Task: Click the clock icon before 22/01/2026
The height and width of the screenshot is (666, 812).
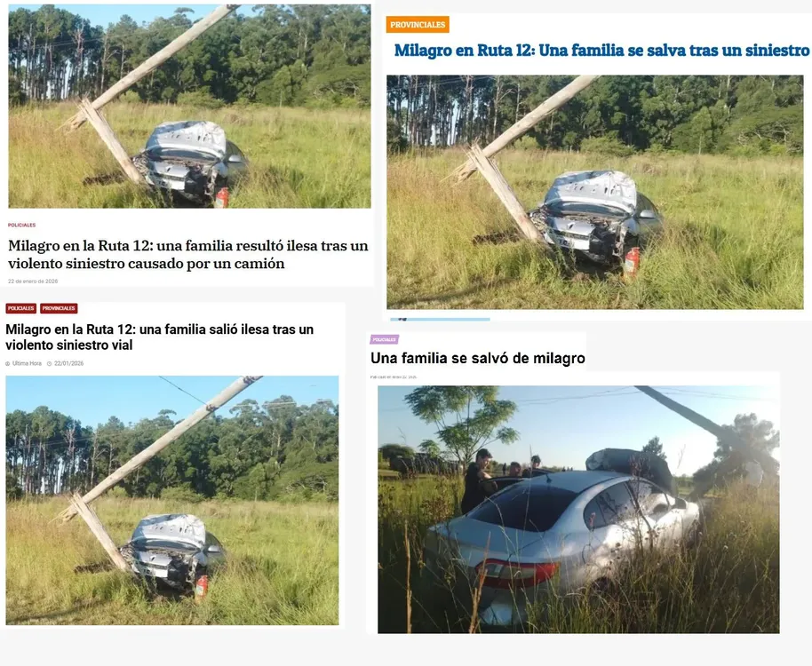Action: [x=50, y=364]
